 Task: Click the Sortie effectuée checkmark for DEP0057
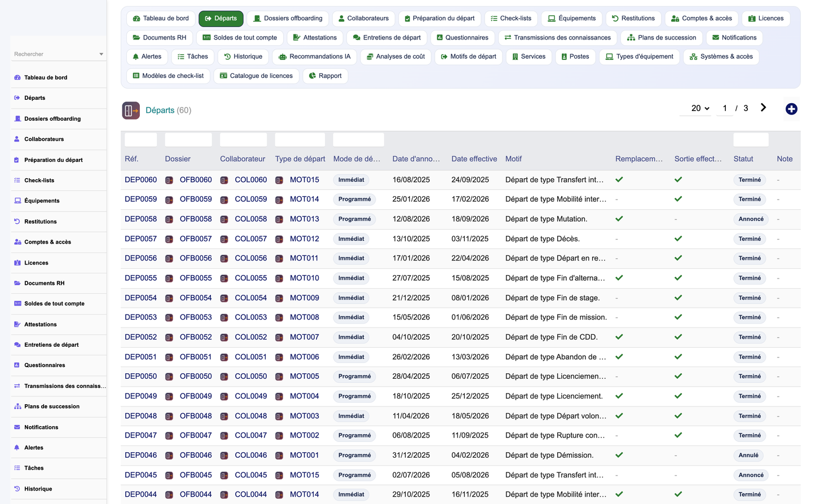tap(678, 239)
